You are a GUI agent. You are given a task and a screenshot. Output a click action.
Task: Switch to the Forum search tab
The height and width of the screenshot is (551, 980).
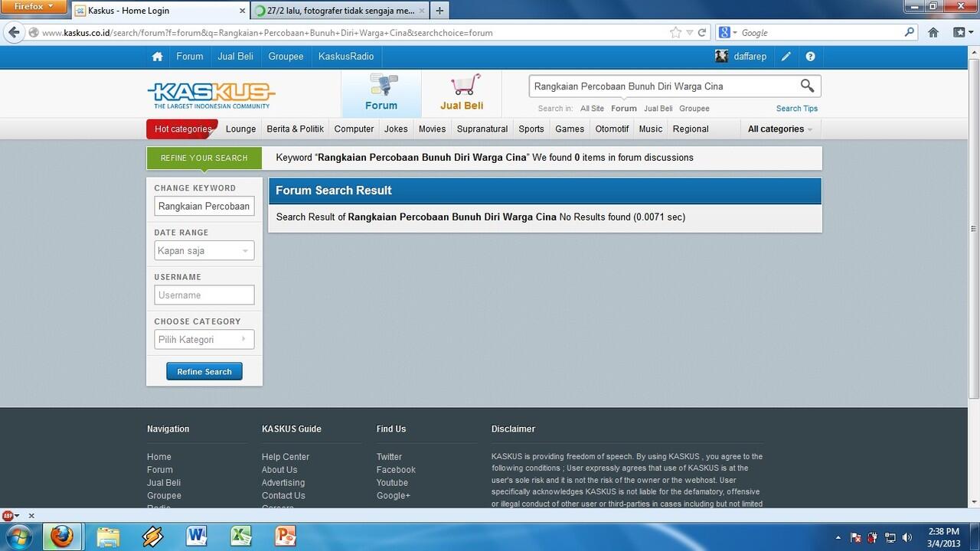coord(381,93)
